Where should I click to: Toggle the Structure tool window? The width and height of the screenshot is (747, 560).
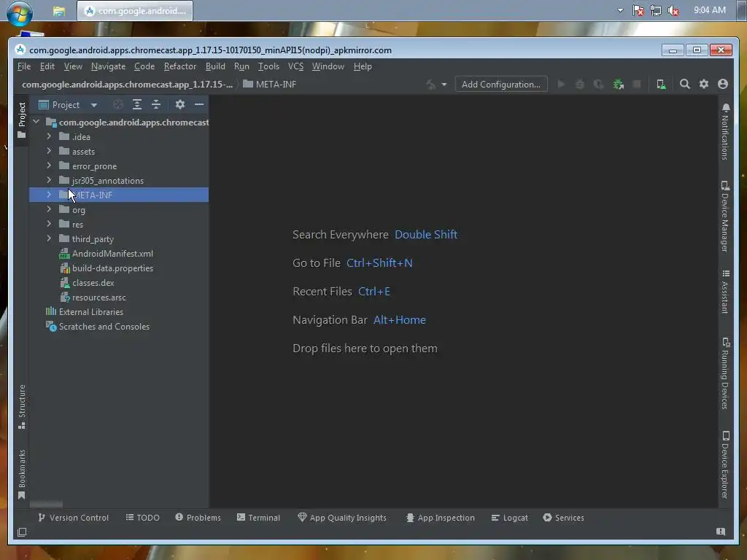(22, 407)
